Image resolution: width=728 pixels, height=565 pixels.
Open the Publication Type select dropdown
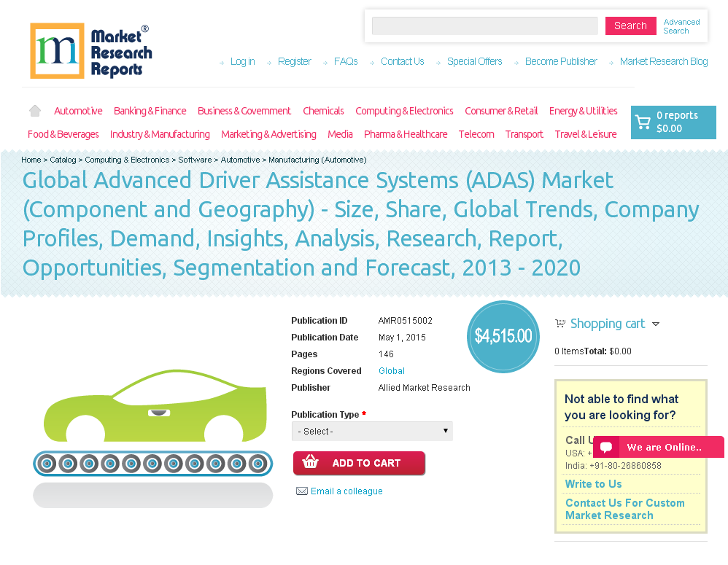[x=372, y=431]
